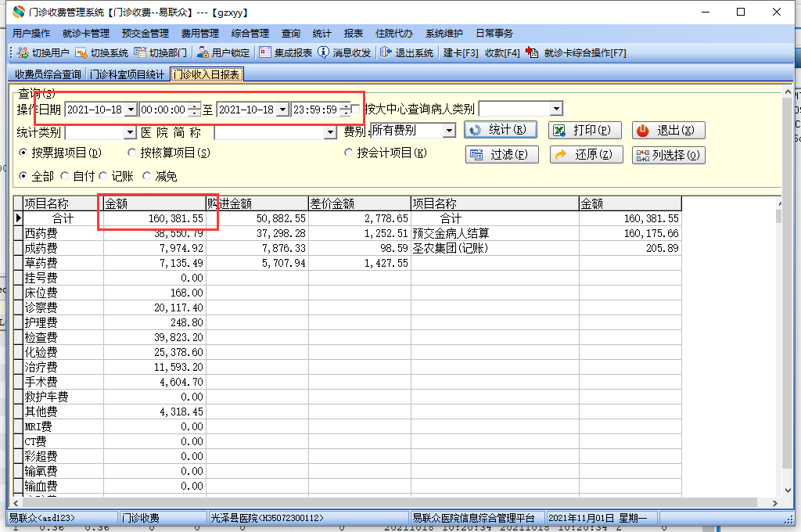Click the 差价金额 column header
Viewport: 801px width, 532px height.
pos(360,203)
